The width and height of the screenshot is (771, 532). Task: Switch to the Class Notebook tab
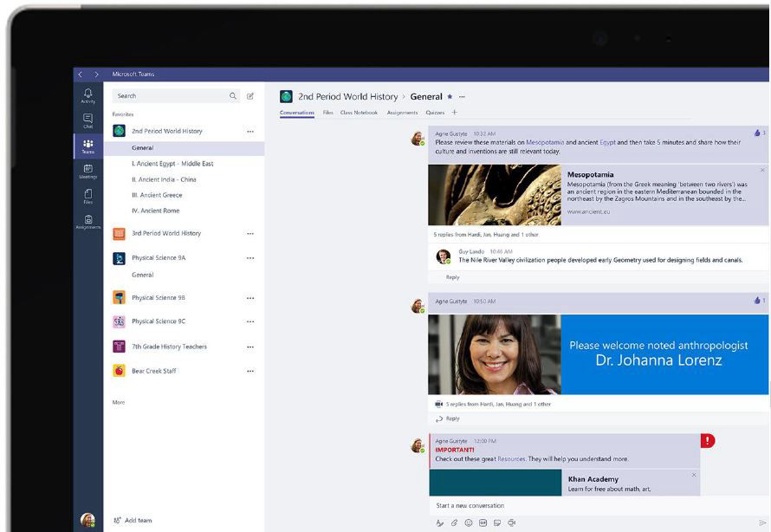tap(359, 113)
